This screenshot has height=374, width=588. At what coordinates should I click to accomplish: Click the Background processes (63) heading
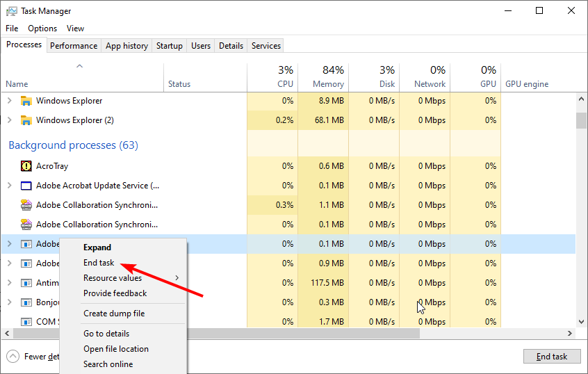(x=74, y=145)
